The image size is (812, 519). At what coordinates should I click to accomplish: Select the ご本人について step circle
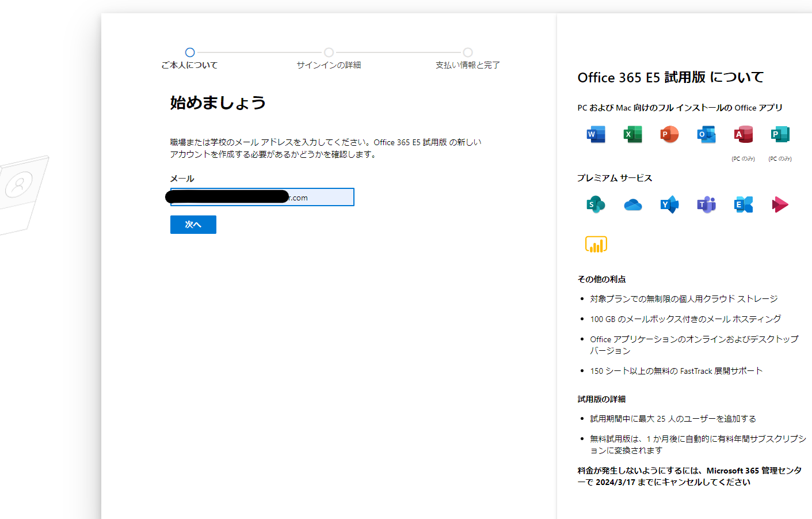(x=190, y=52)
